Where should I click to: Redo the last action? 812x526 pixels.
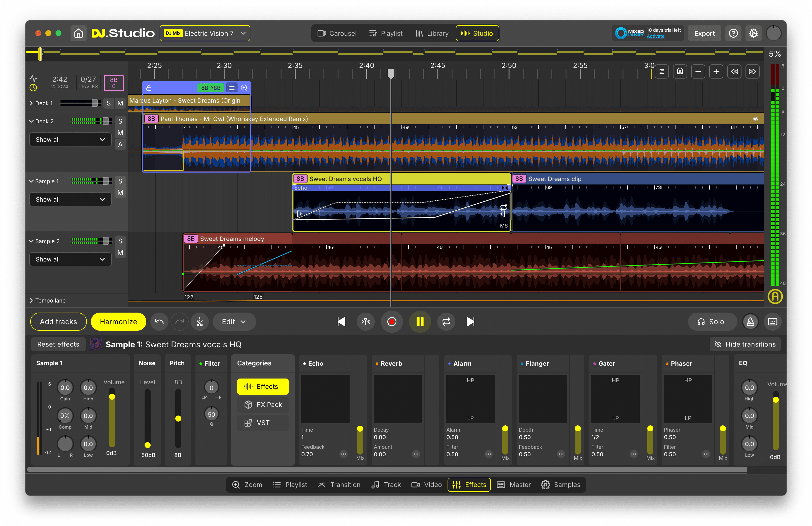coord(180,321)
